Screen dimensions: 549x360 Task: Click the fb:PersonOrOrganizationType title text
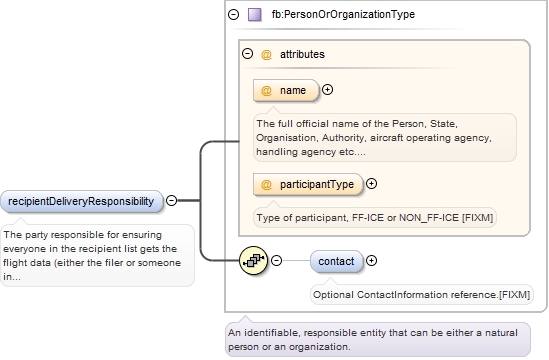(343, 14)
